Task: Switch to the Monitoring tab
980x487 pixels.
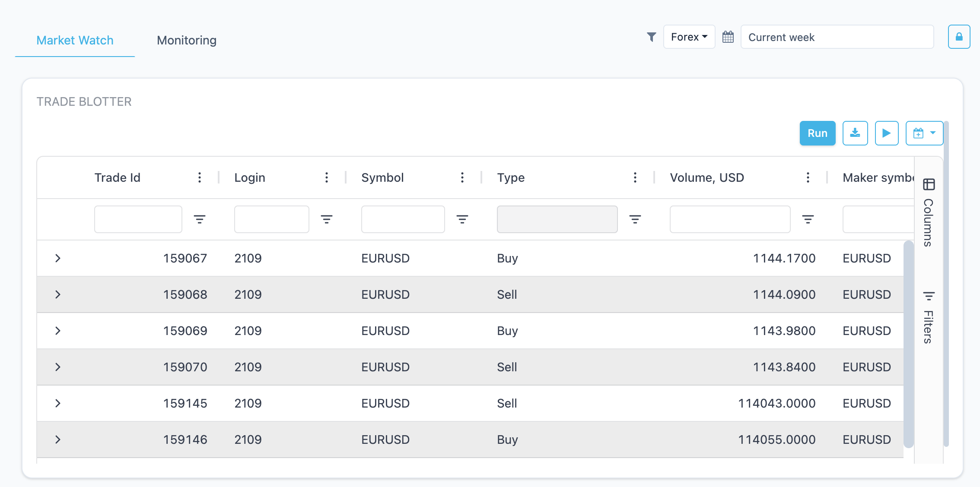Action: coord(187,40)
